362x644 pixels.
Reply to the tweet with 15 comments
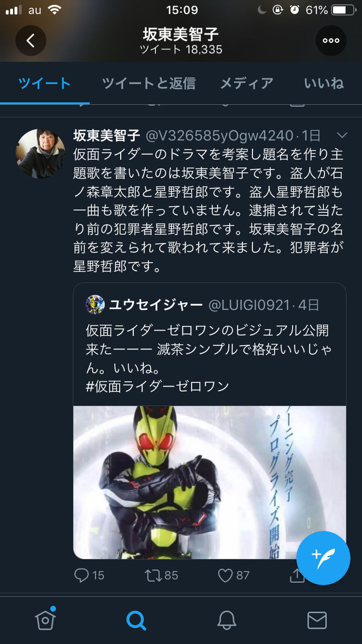(89, 575)
